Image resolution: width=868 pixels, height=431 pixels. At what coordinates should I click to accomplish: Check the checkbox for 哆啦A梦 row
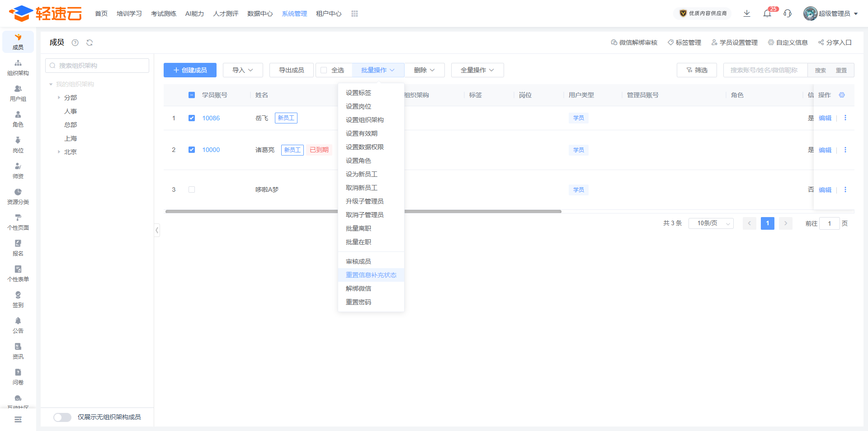[192, 189]
